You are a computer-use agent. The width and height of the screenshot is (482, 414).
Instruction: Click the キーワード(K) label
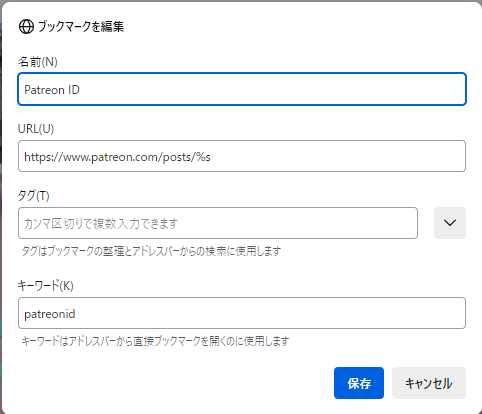tap(45, 286)
